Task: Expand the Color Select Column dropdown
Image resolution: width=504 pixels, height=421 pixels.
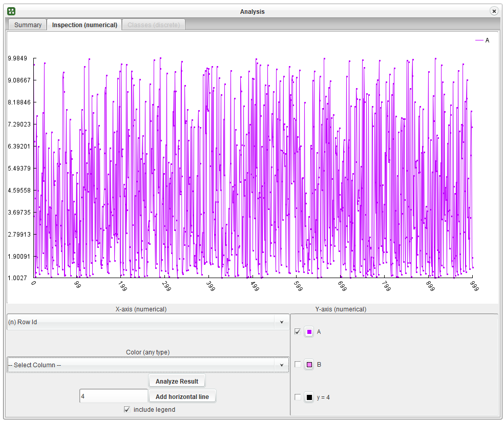Action: 148,365
